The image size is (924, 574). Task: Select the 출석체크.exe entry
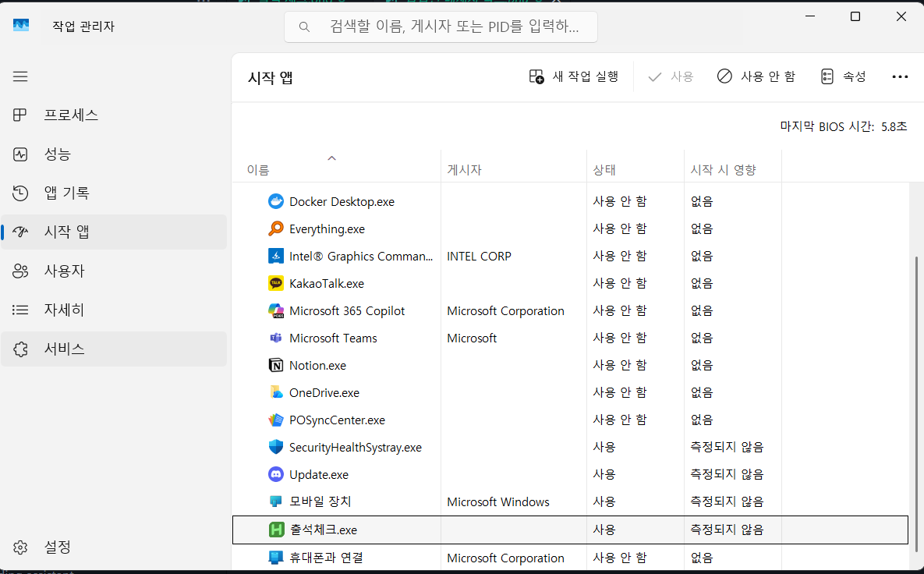[x=324, y=530]
